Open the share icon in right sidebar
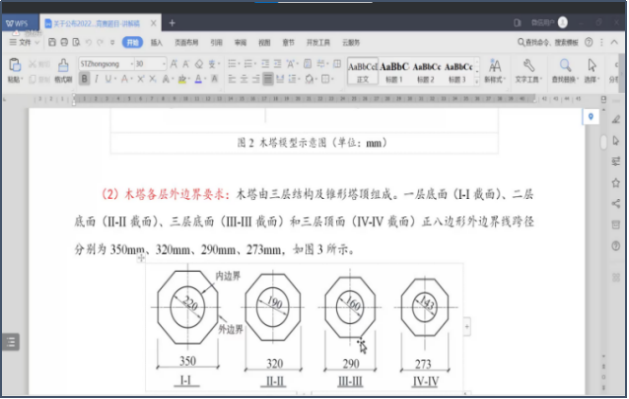629x399 pixels. click(x=616, y=203)
